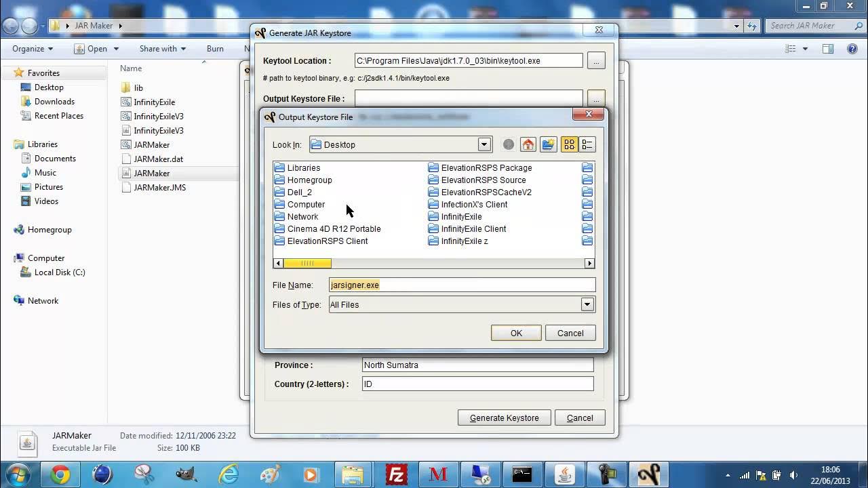Toggle the Explorer preview pane icon
This screenshot has width=868, height=488.
(x=828, y=49)
